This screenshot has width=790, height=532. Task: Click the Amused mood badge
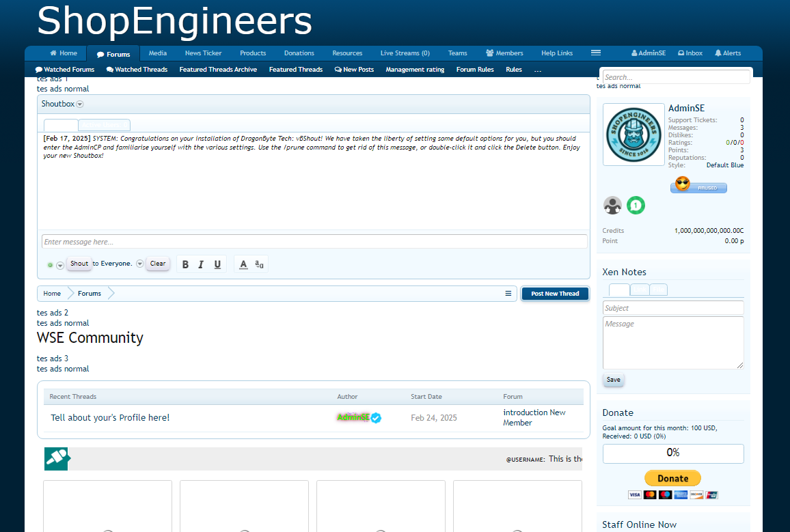point(699,184)
